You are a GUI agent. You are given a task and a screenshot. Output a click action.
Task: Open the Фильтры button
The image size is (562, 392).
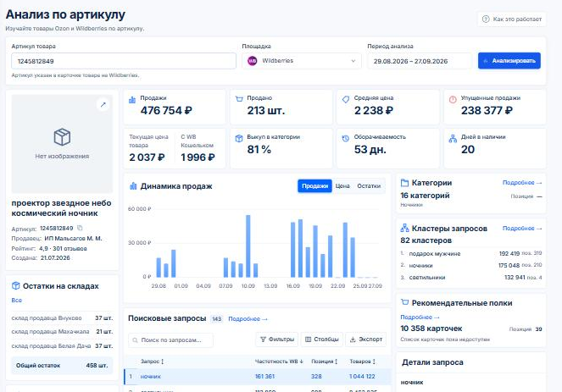pyautogui.click(x=277, y=340)
